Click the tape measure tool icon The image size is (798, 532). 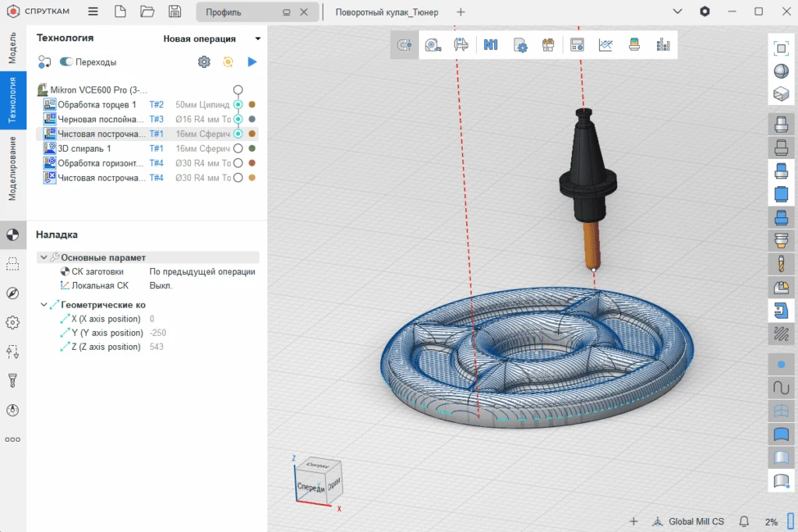[433, 45]
